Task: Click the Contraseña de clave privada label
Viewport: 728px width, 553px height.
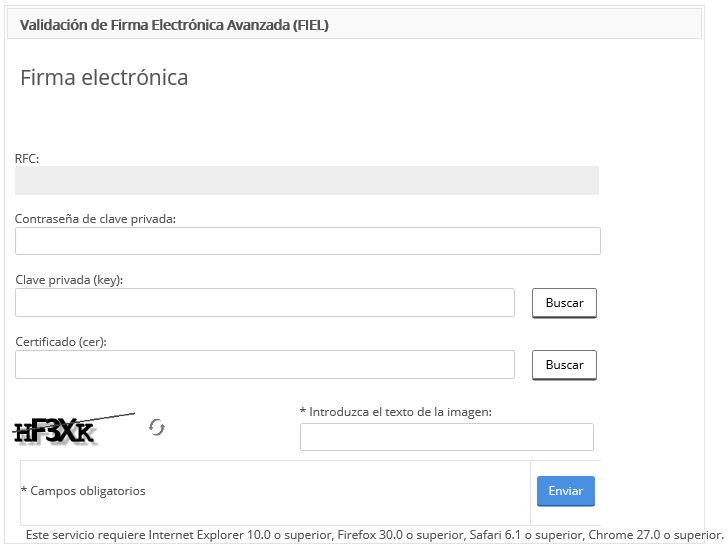Action: [95, 219]
